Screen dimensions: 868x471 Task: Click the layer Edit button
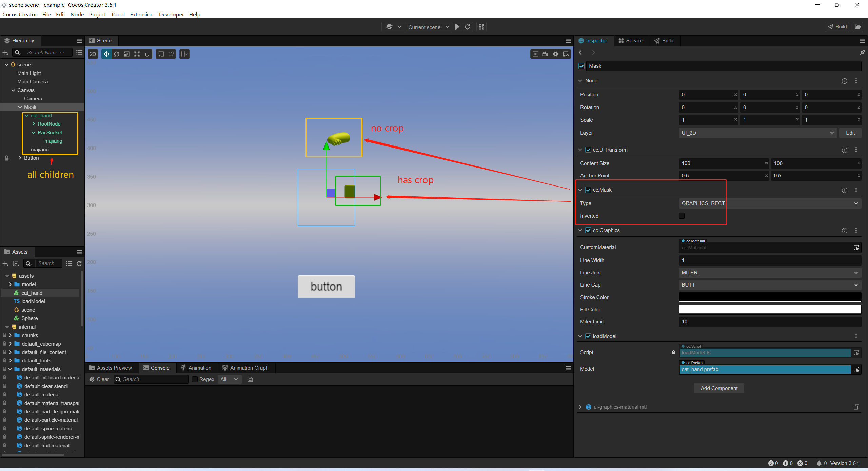[850, 133]
